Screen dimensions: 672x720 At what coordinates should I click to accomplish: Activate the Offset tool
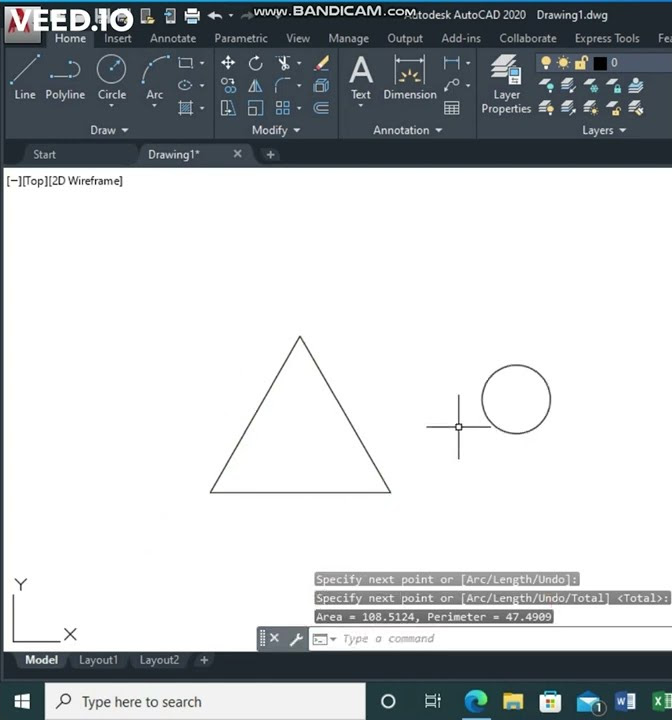pyautogui.click(x=321, y=108)
